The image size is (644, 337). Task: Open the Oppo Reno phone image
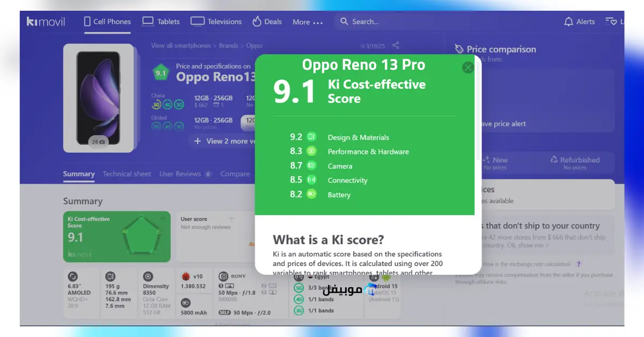(98, 97)
